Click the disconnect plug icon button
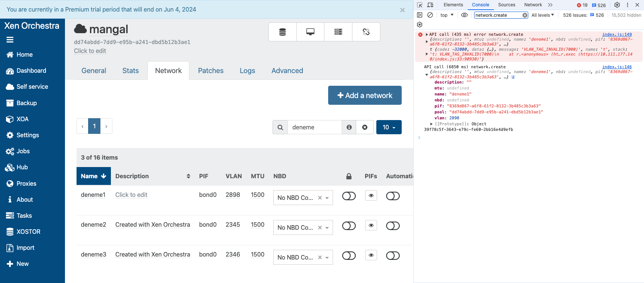Screen dimensions: 644x283 (x=366, y=32)
